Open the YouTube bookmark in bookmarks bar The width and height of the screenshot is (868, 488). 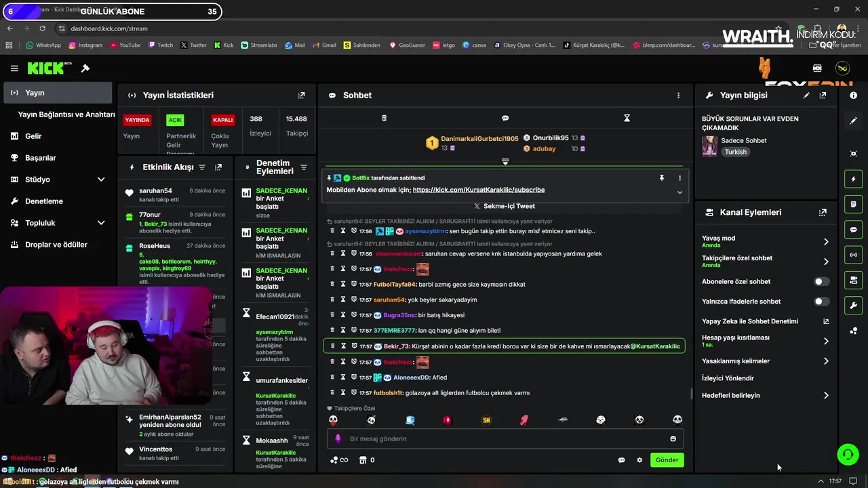click(x=125, y=45)
